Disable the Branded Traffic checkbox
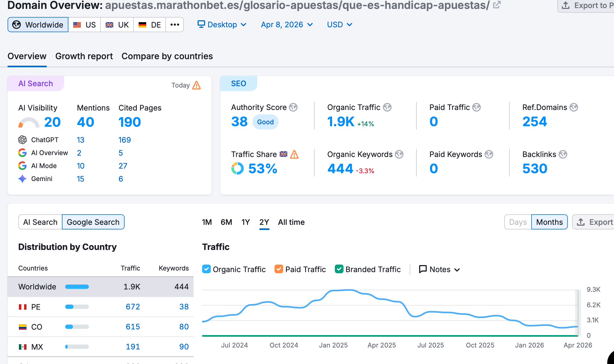Screen dimensions: 614x364 click(339, 269)
